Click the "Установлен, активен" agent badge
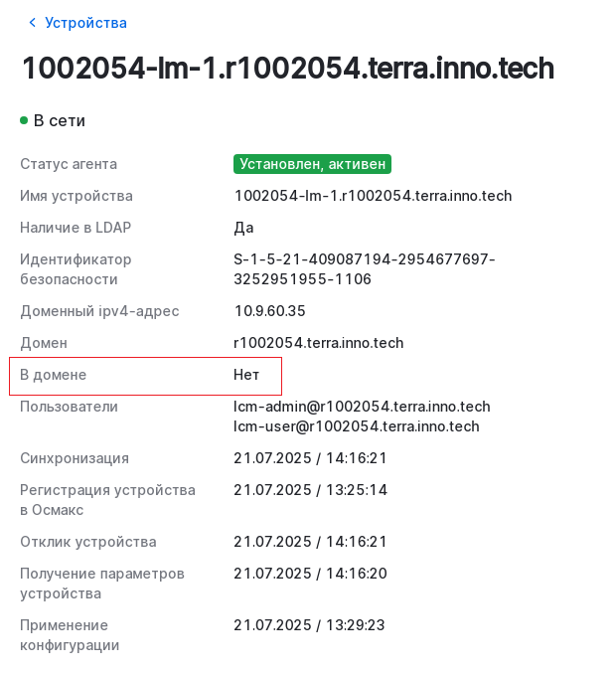Viewport: 616px width, 673px height. tap(312, 164)
